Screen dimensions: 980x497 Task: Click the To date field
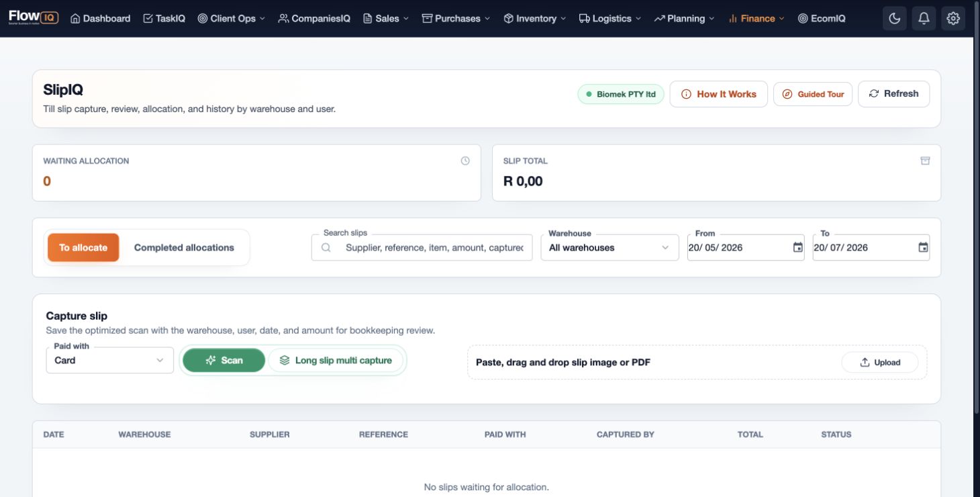[x=871, y=247]
